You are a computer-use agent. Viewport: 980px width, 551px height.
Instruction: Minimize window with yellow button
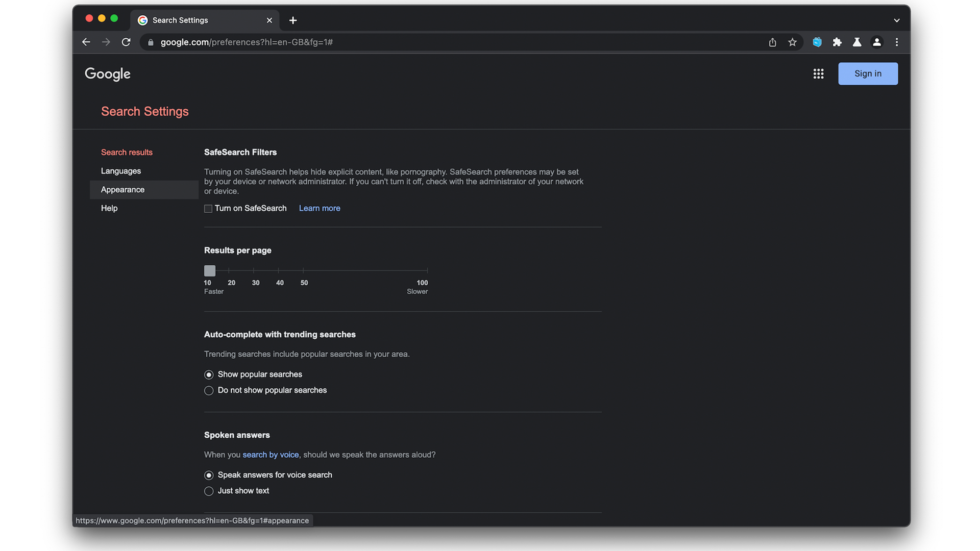102,18
